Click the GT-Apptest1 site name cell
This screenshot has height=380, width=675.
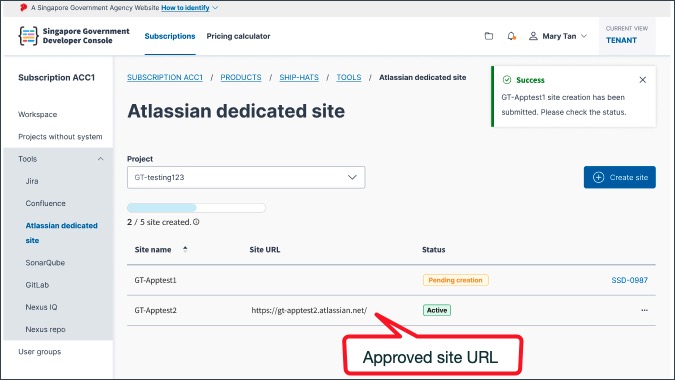click(155, 280)
